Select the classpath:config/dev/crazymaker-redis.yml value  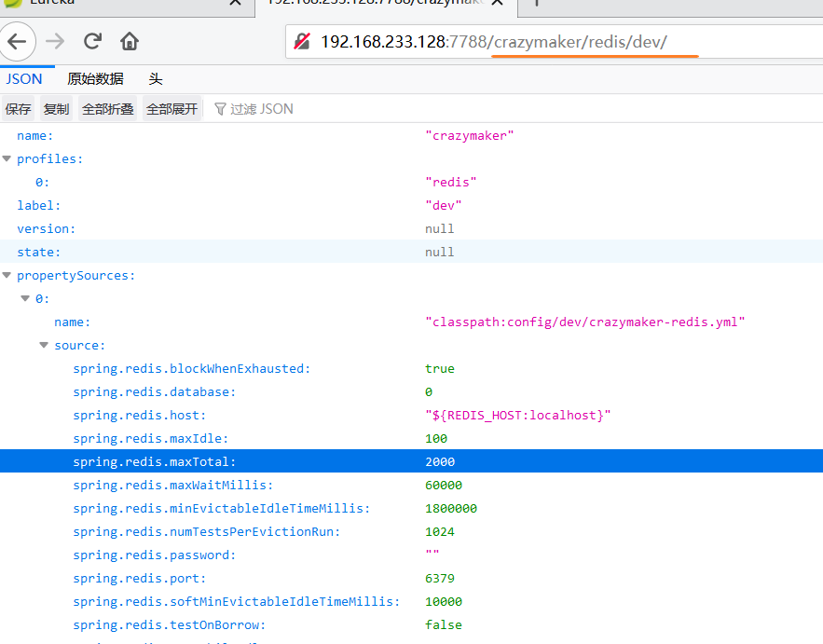click(x=585, y=322)
